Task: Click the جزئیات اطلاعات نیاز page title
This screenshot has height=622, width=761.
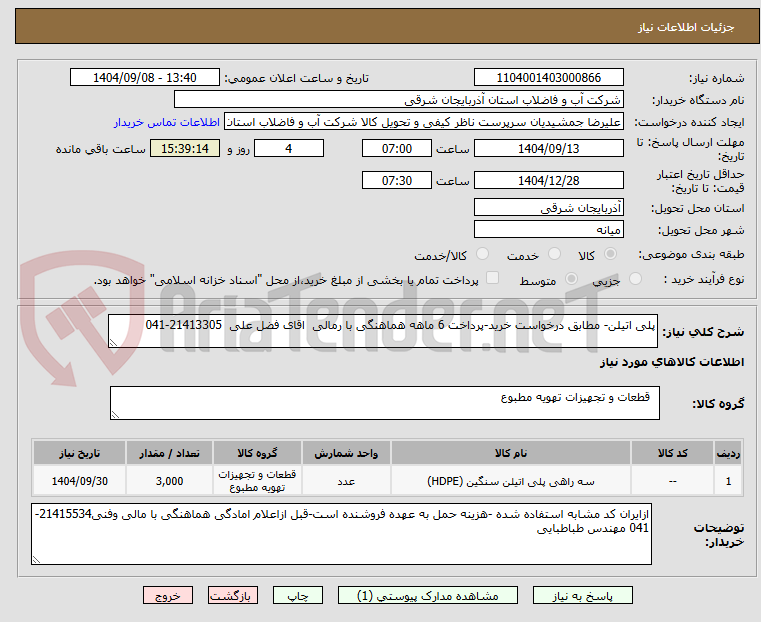Action: (686, 27)
